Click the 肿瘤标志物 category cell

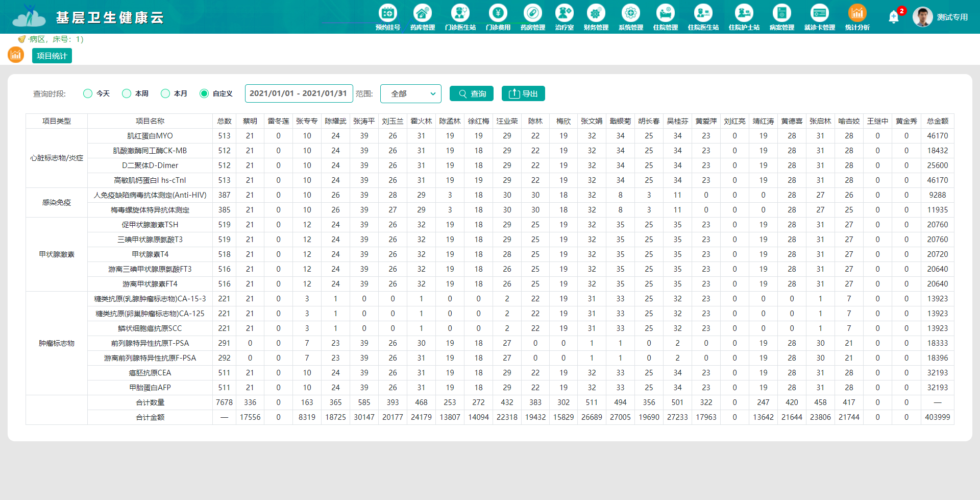57,343
